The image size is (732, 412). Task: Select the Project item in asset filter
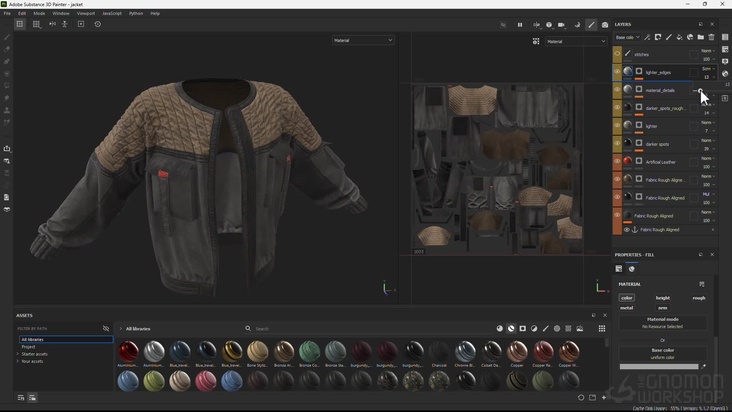tap(28, 347)
